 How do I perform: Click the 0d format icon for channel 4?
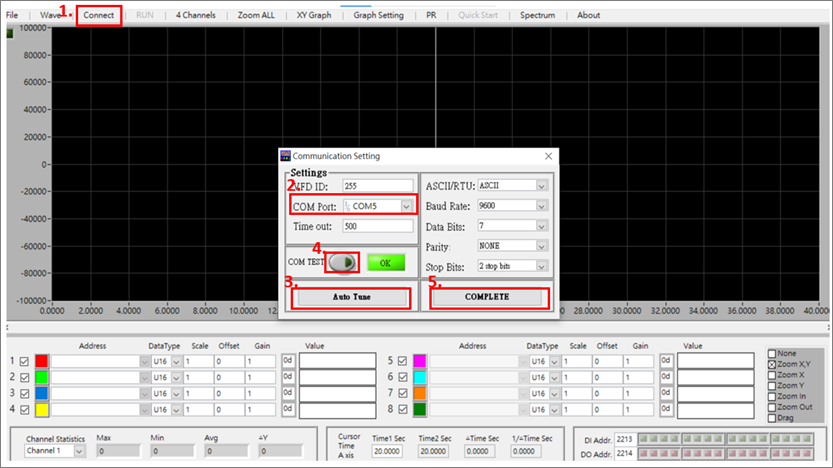(x=288, y=409)
